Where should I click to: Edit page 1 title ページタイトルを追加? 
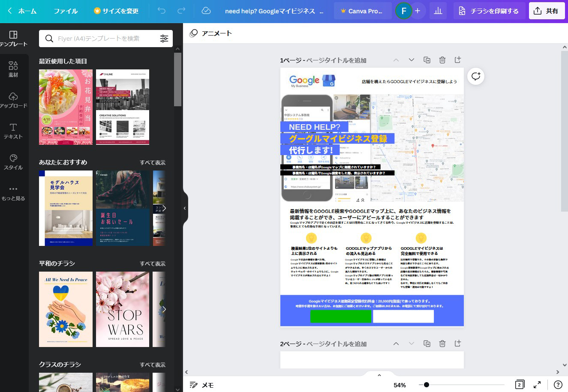(336, 60)
